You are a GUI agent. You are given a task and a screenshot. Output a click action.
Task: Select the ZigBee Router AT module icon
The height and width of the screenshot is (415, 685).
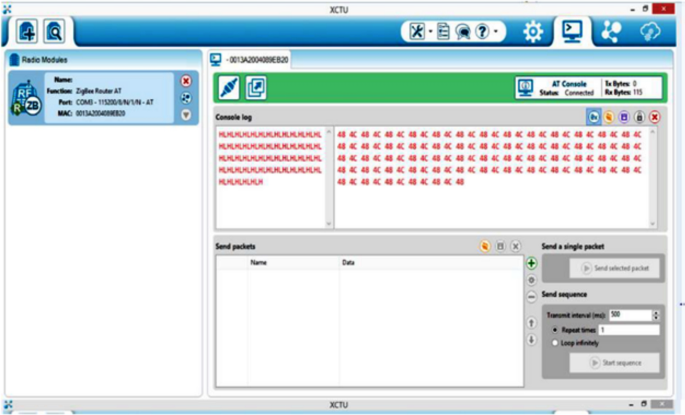coord(26,98)
